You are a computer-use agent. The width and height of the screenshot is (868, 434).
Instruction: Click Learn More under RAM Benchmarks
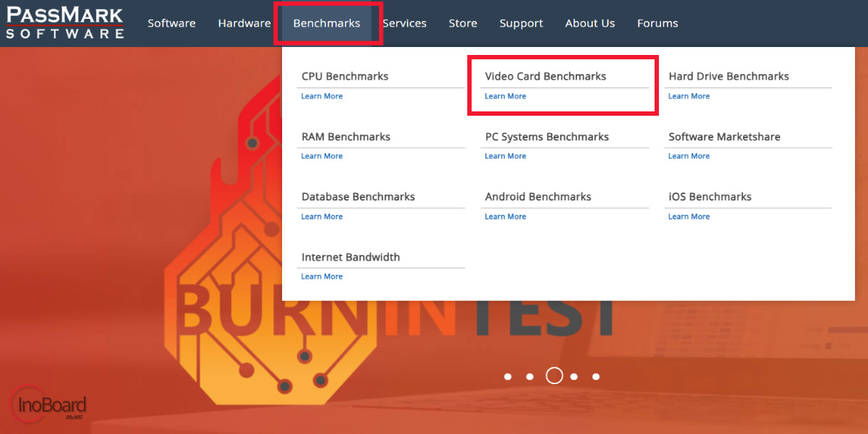pos(322,156)
